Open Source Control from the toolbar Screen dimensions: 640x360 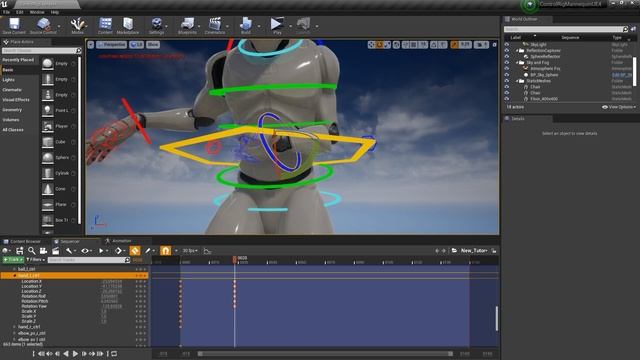click(43, 24)
